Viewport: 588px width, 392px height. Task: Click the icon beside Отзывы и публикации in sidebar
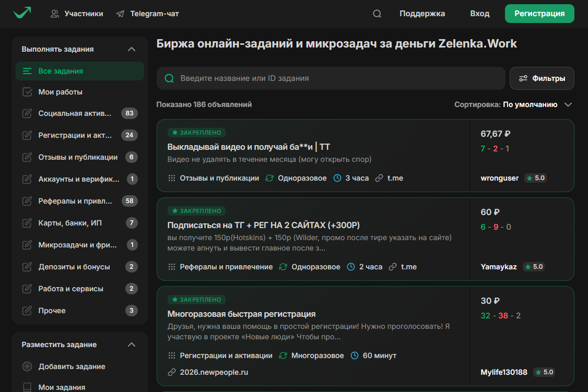tap(27, 157)
